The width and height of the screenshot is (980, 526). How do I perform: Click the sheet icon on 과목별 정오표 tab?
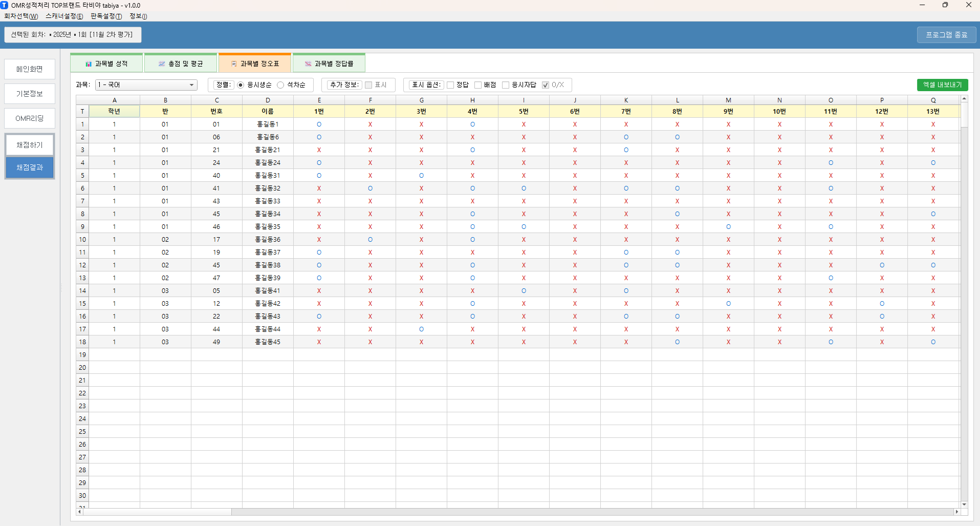[x=234, y=64]
